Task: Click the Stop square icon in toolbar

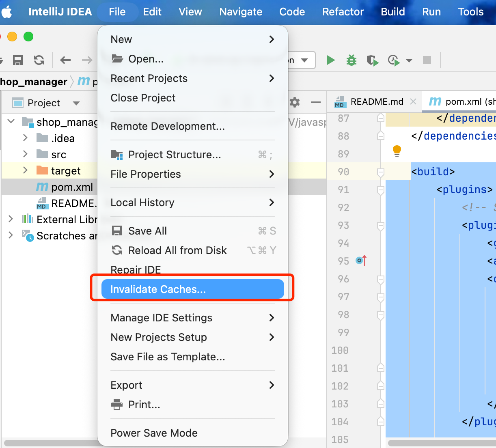Action: 427,60
